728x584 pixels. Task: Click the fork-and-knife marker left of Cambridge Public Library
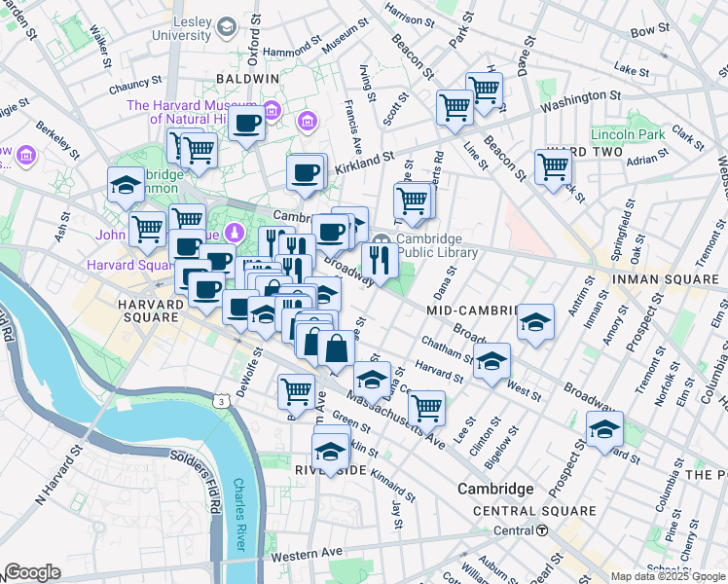(380, 261)
